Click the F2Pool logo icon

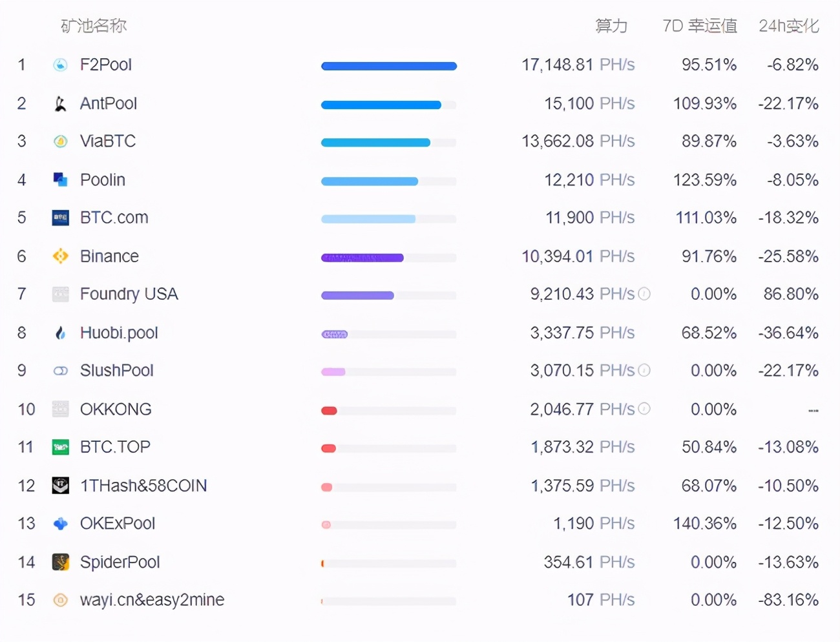pyautogui.click(x=60, y=65)
